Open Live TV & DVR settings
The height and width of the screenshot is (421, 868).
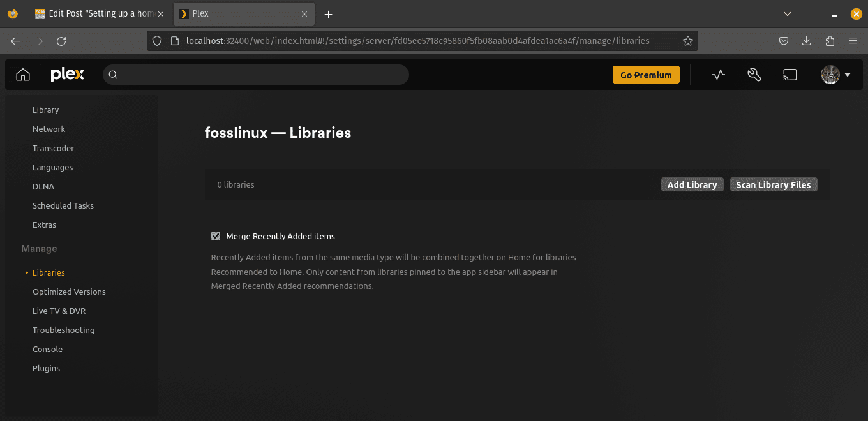click(x=59, y=311)
